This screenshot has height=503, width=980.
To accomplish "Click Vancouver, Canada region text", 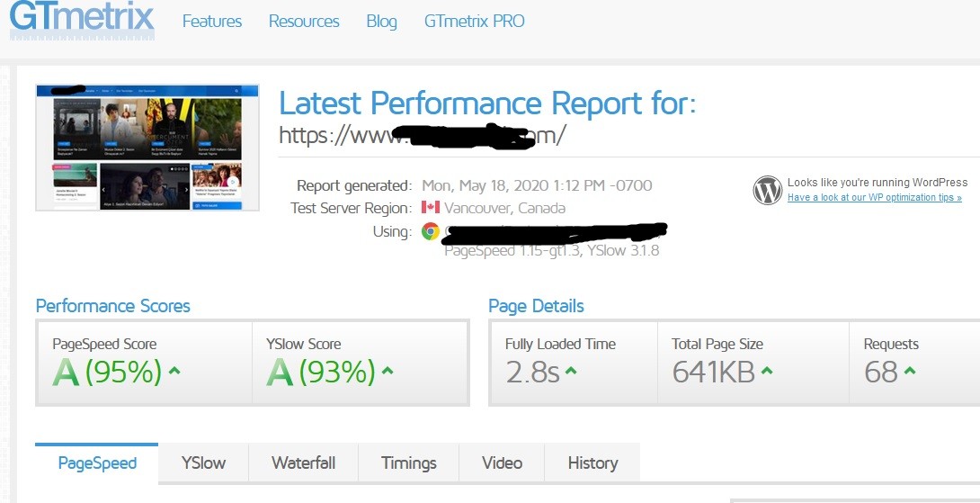I will [x=505, y=209].
